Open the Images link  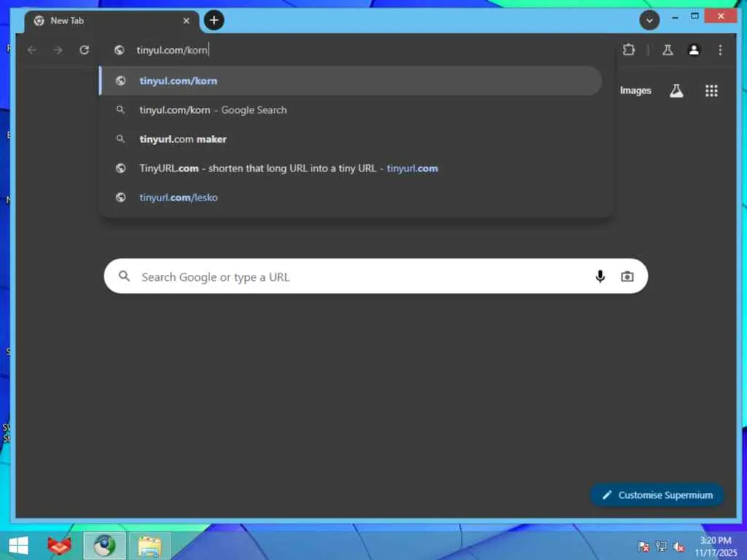tap(635, 90)
